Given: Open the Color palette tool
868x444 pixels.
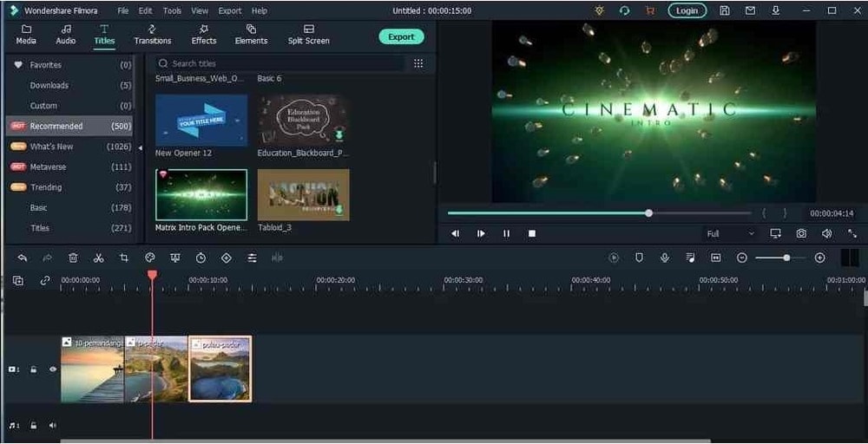Looking at the screenshot, I should (x=149, y=258).
